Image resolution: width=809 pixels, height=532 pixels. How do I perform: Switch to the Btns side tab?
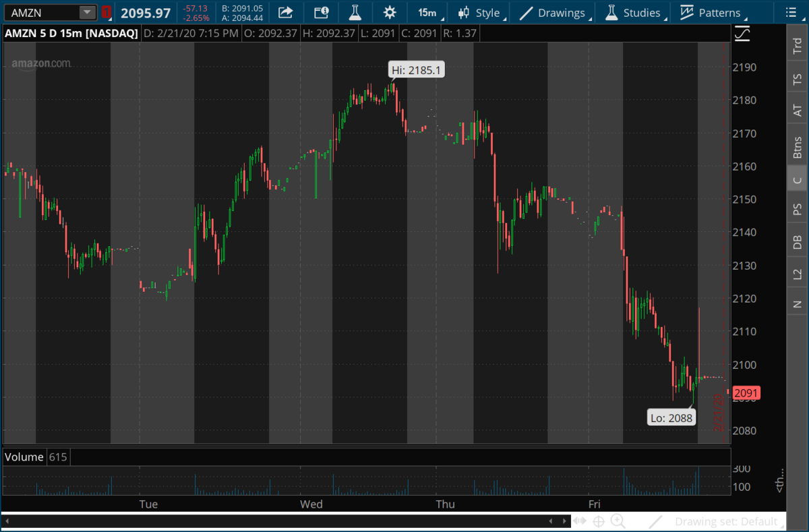pos(798,147)
